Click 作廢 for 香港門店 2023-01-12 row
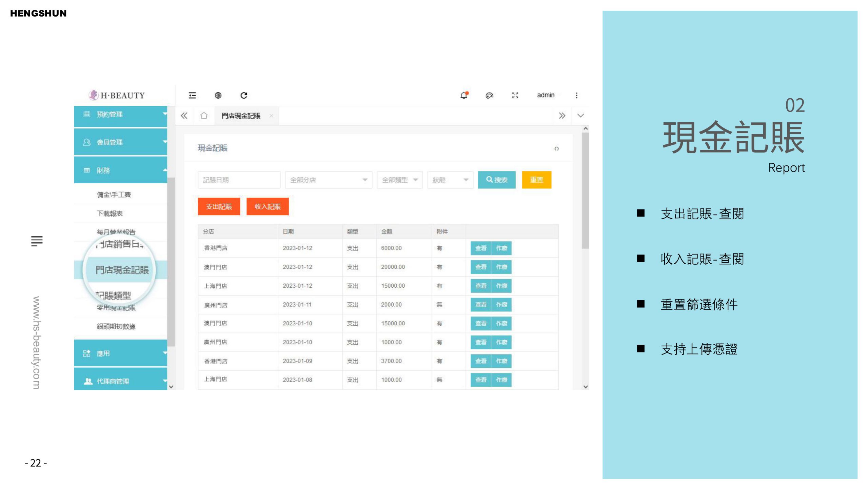Viewport: 868px width, 488px height. click(x=501, y=248)
